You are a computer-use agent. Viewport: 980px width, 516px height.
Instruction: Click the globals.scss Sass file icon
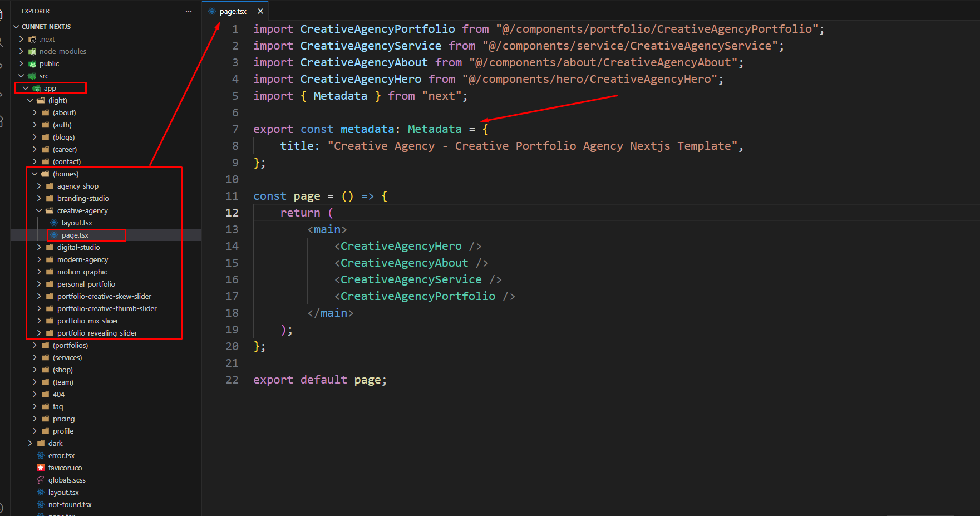click(41, 480)
